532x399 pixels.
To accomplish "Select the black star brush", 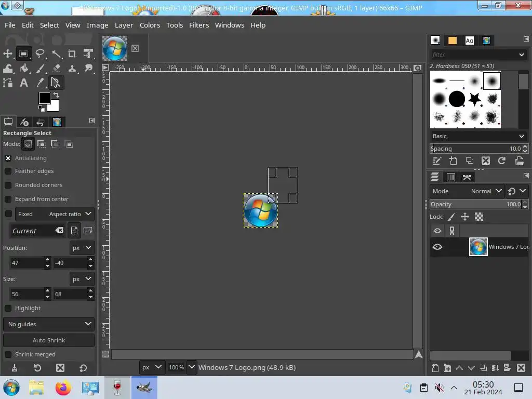I will point(474,99).
